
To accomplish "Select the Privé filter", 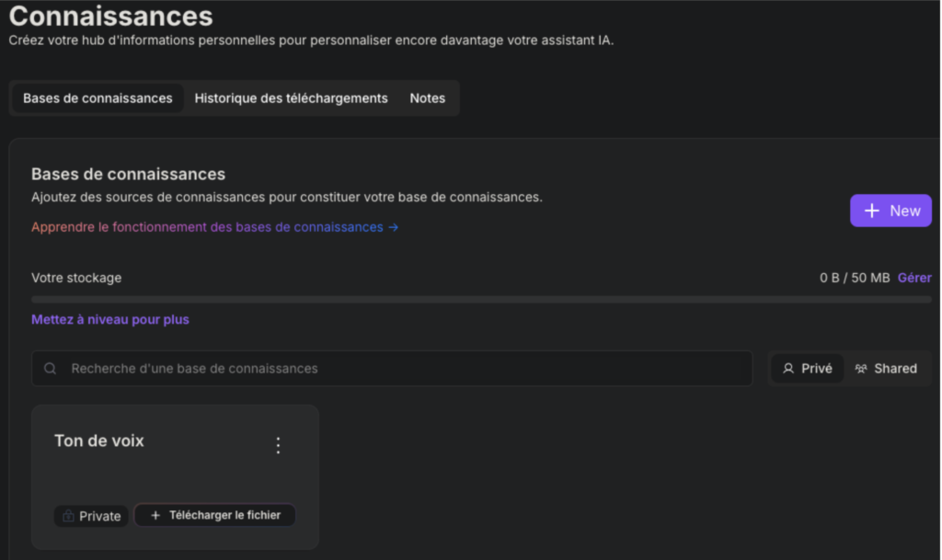I will pos(807,369).
